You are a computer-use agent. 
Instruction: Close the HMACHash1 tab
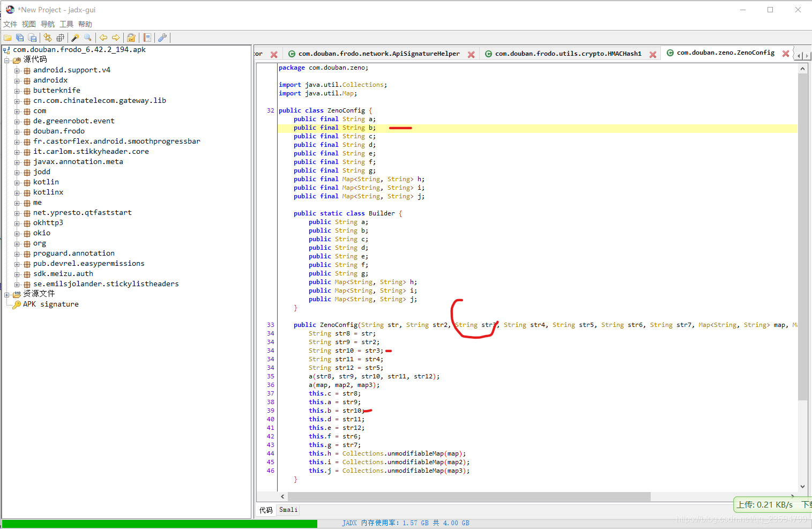(x=653, y=54)
